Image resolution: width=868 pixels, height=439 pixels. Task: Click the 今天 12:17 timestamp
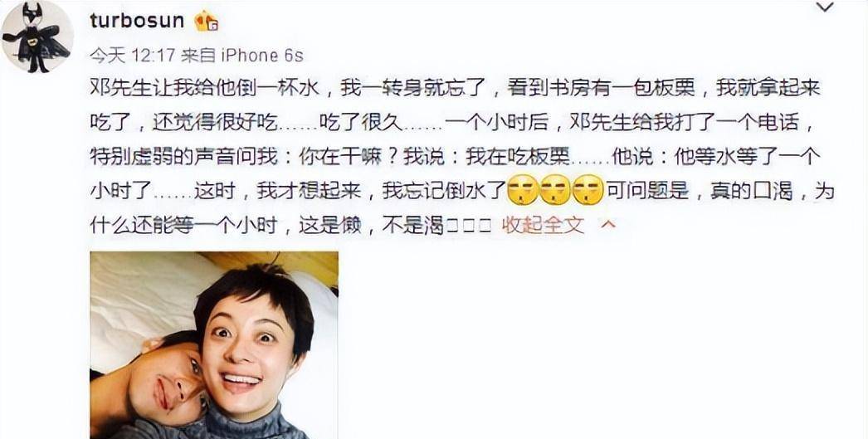132,55
